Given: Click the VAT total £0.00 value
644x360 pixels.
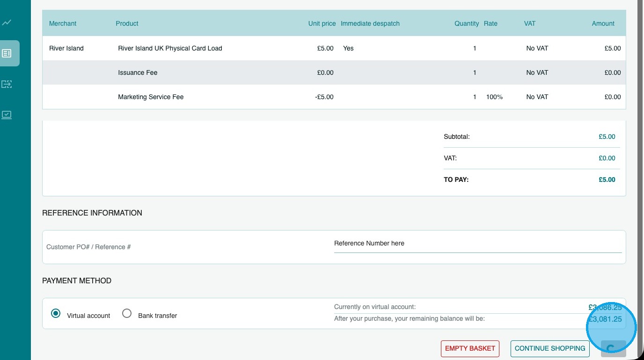Looking at the screenshot, I should click(x=607, y=158).
